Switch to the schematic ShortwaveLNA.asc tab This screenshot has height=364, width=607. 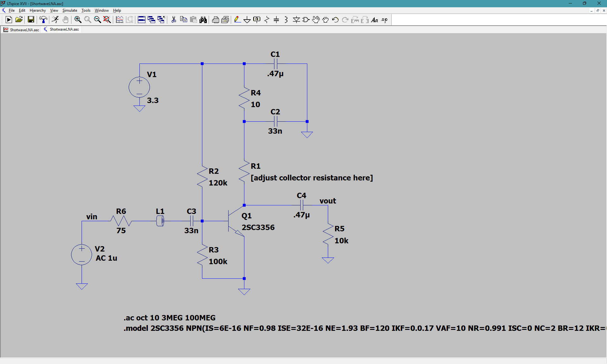coord(61,29)
